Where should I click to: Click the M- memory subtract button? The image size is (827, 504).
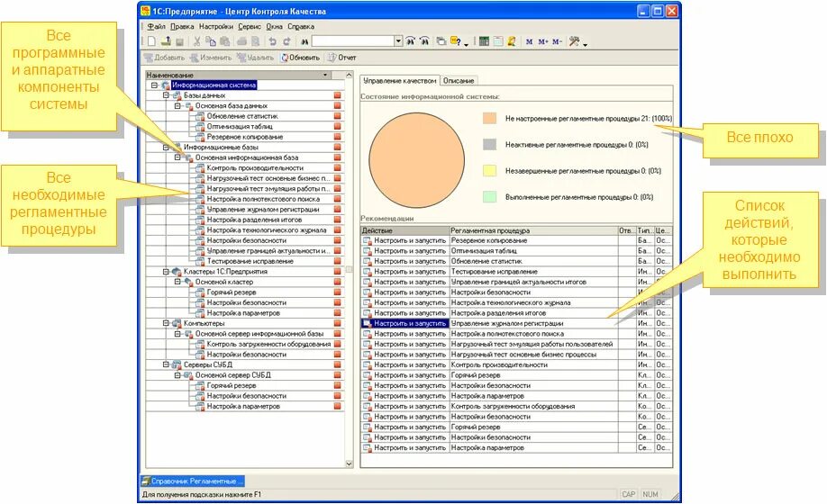557,41
